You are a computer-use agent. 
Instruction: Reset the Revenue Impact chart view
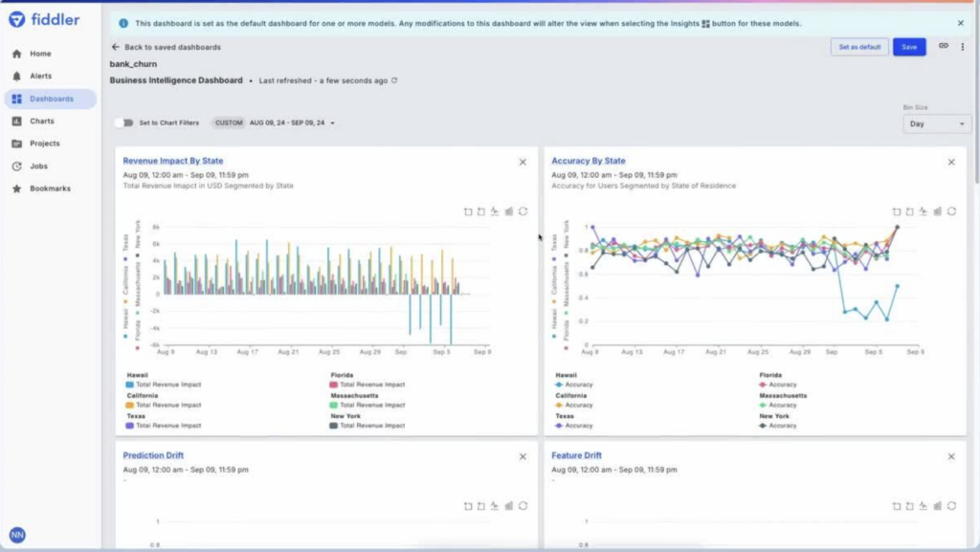pyautogui.click(x=523, y=211)
